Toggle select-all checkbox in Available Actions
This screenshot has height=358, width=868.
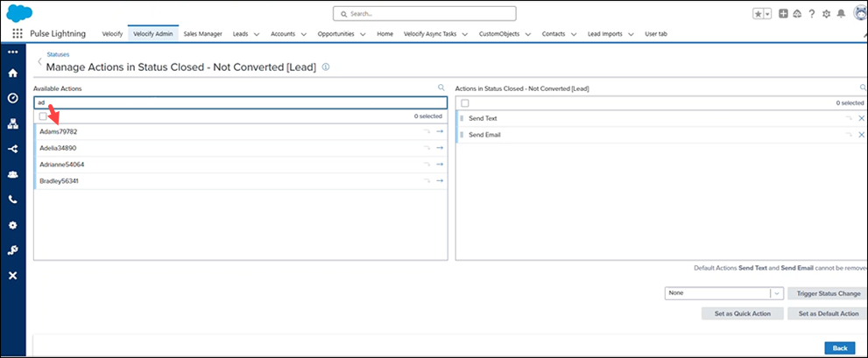pos(43,116)
